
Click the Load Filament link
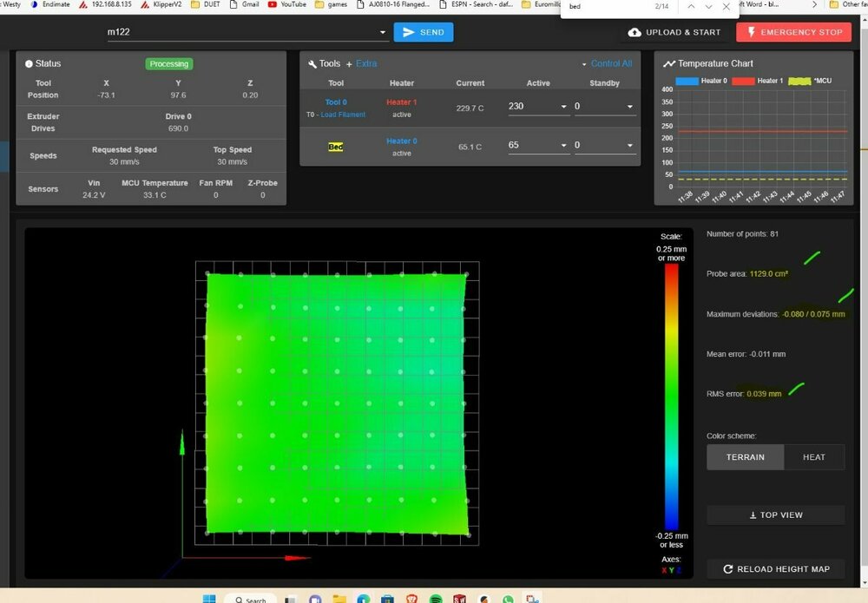(343, 115)
